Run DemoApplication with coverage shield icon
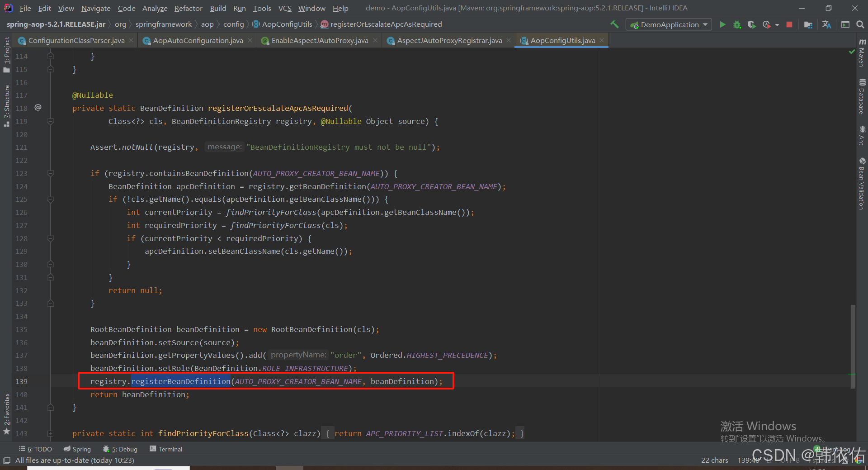868x470 pixels. coord(751,24)
